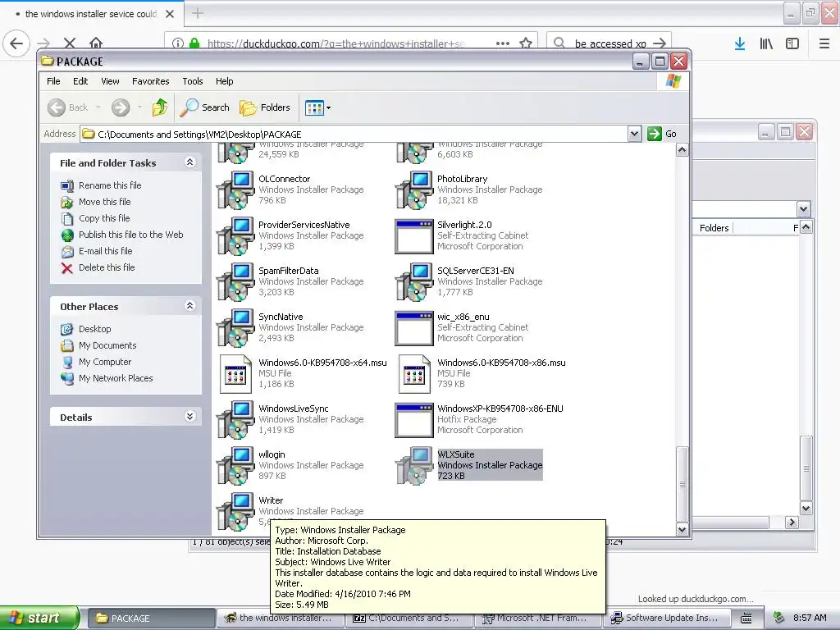Open Search in Explorer toolbar
Image resolution: width=840 pixels, height=630 pixels.
pyautogui.click(x=204, y=107)
